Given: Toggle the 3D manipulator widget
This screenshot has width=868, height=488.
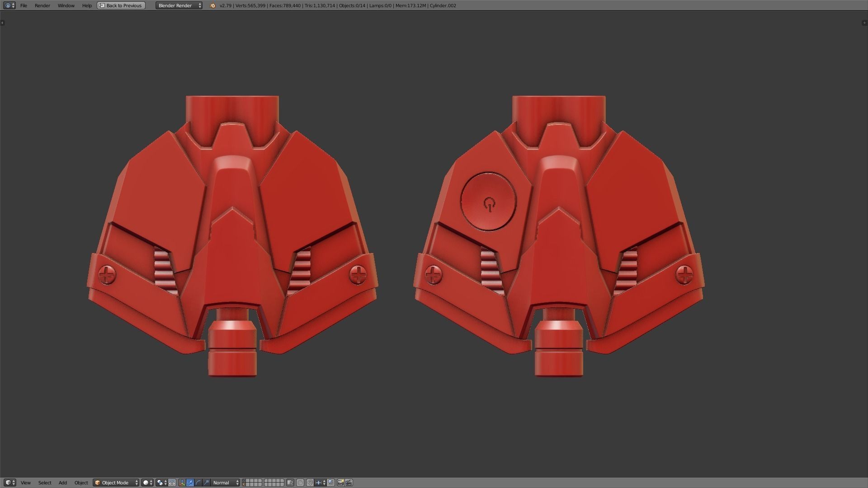Looking at the screenshot, I should (x=182, y=483).
